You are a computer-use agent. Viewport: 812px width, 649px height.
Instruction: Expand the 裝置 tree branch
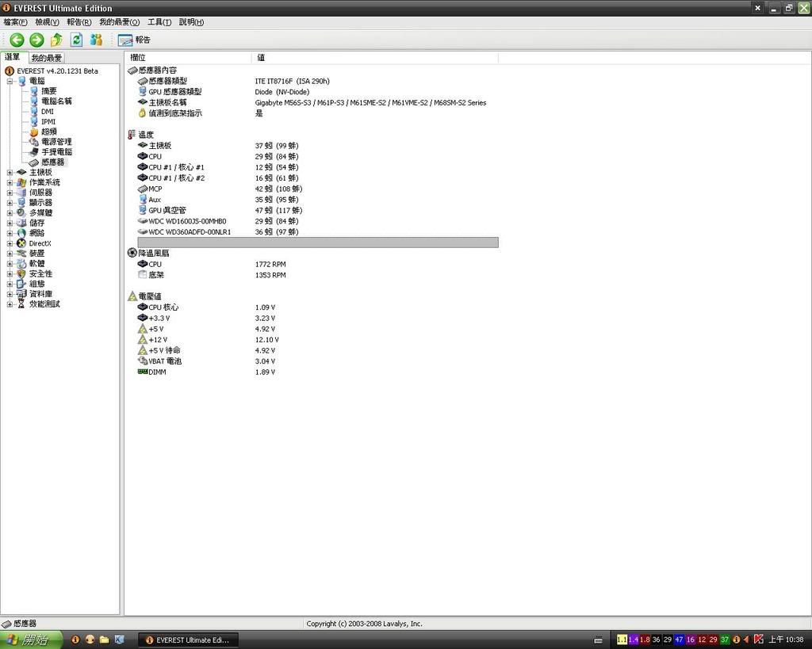tap(10, 254)
